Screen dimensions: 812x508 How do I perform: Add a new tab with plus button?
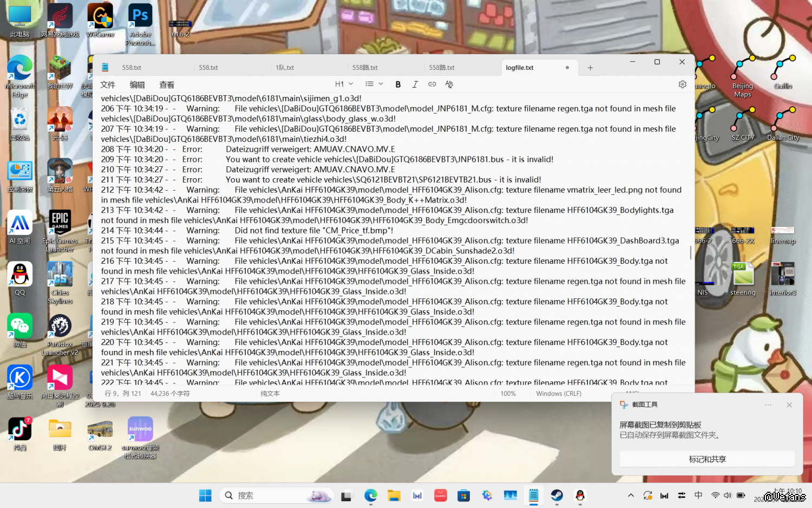[x=590, y=68]
